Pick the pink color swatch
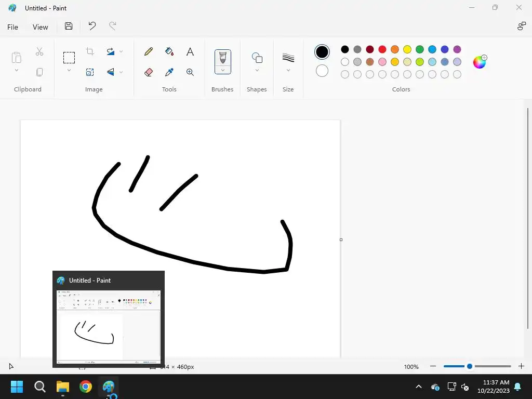 pos(382,62)
